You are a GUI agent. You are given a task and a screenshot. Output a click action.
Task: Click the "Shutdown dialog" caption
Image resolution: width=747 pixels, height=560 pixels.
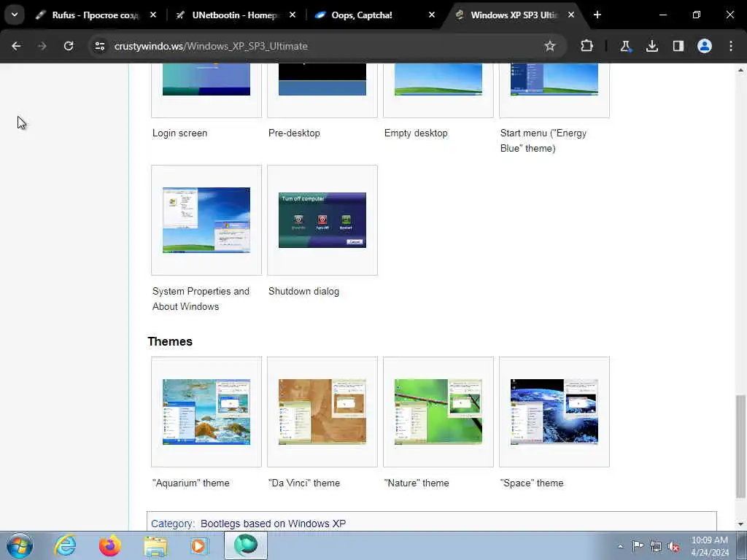pos(303,292)
